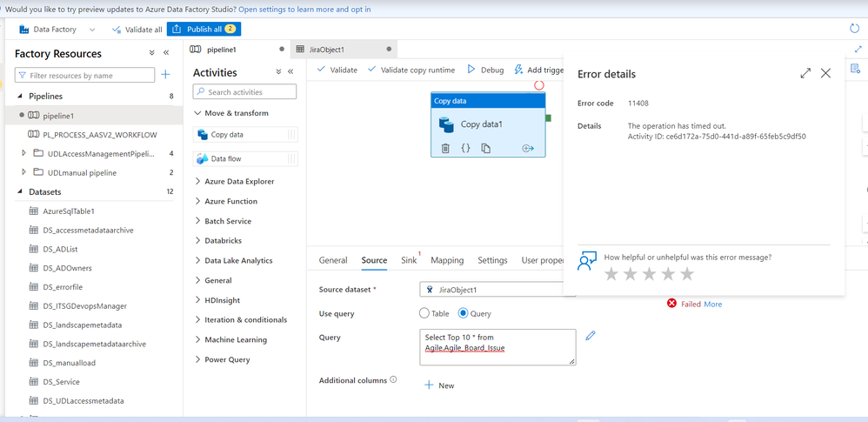
Task: Expand all Factory Resources with double chevron
Action: tap(151, 53)
